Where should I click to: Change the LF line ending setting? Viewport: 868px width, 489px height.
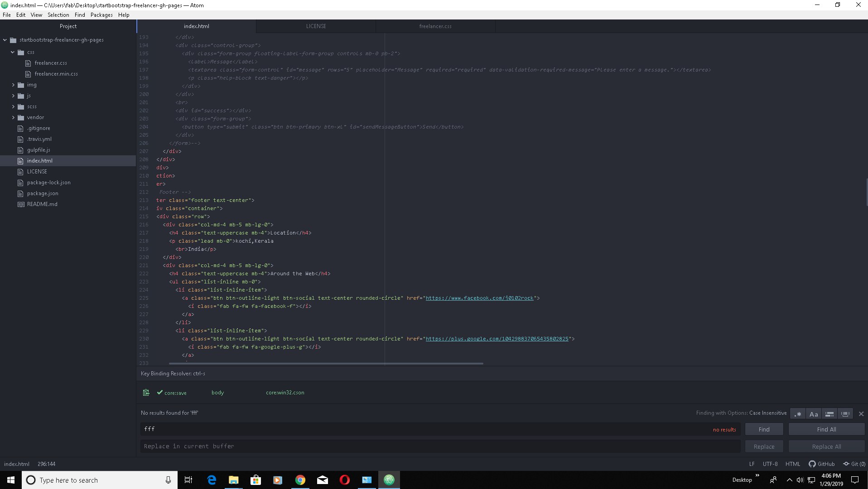click(752, 464)
